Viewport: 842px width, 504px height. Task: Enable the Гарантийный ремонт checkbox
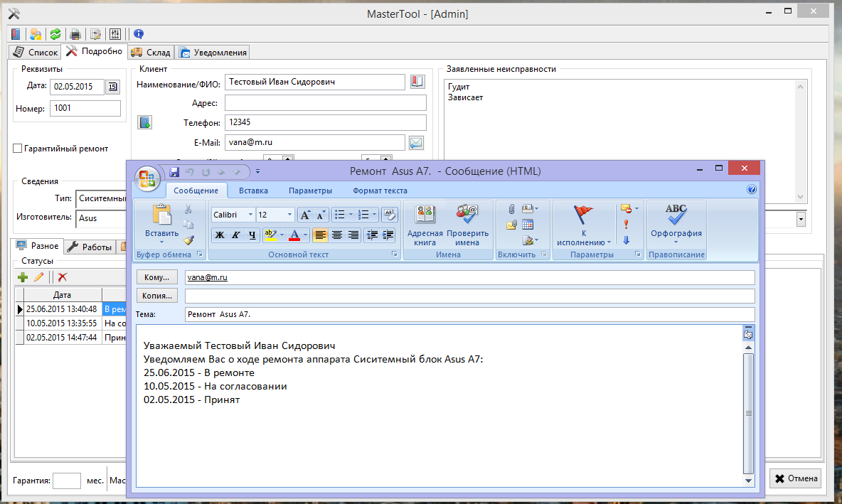tap(18, 148)
